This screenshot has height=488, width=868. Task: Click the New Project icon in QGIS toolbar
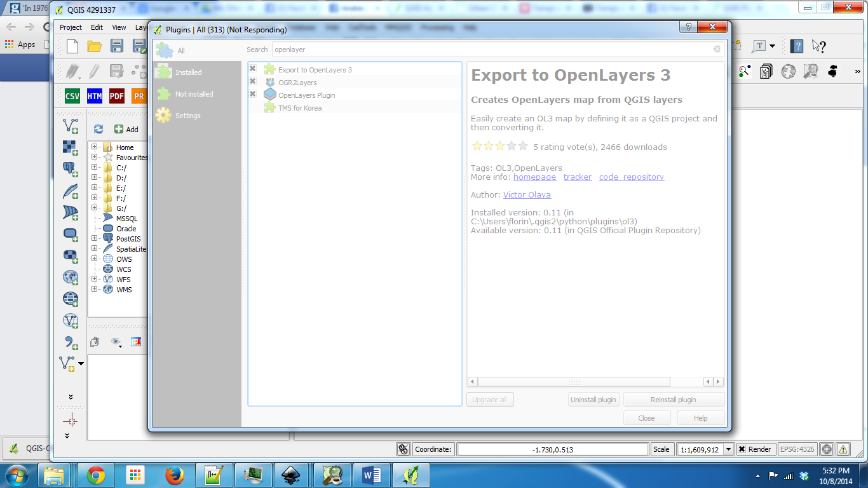[72, 46]
